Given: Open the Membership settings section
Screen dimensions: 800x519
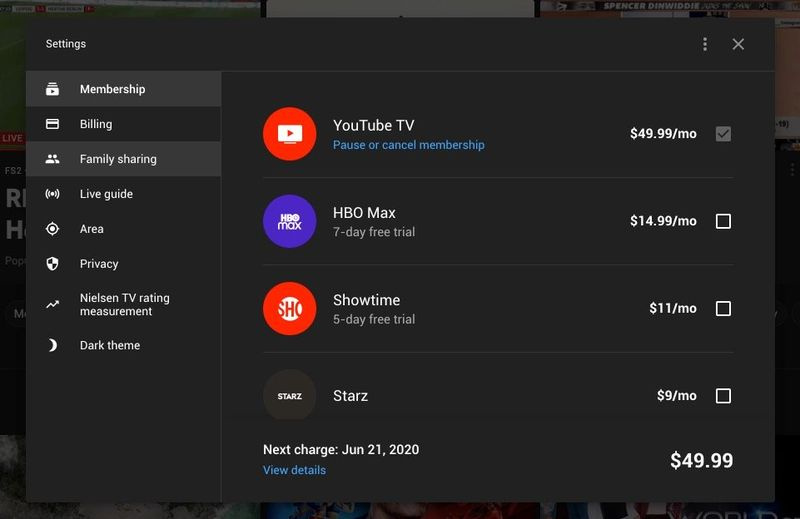Looking at the screenshot, I should pos(123,89).
